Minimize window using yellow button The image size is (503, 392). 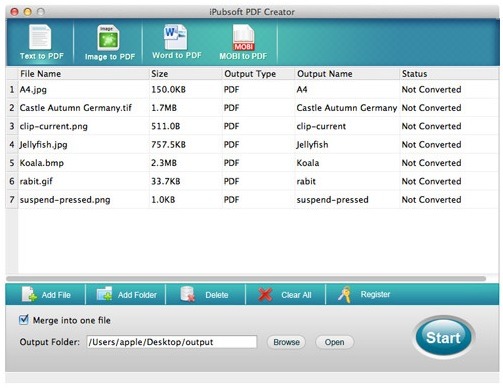pos(27,12)
